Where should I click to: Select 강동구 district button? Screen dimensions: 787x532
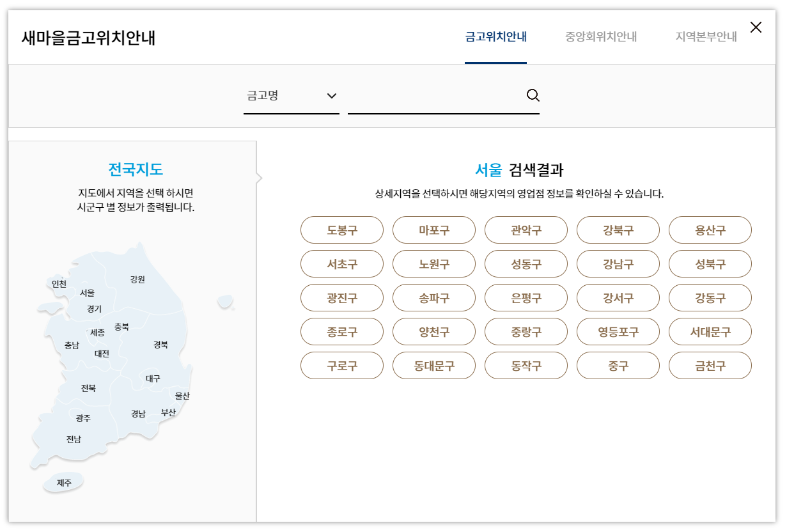[710, 298]
